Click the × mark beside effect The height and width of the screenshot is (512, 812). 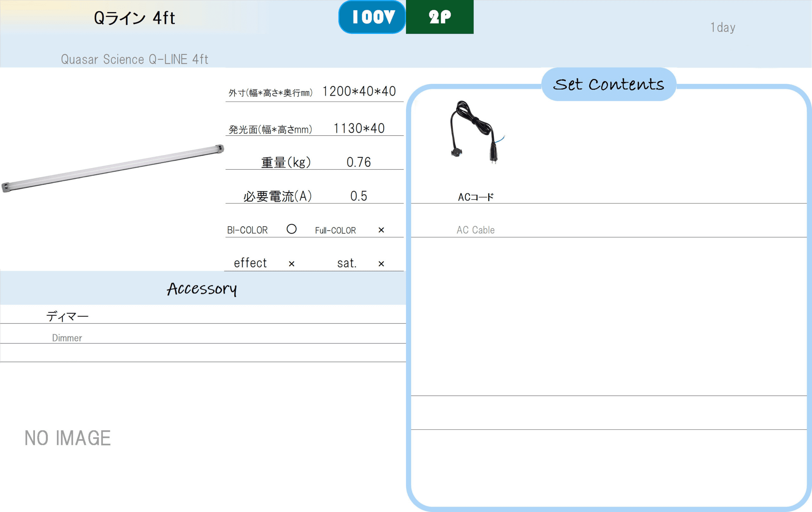292,264
